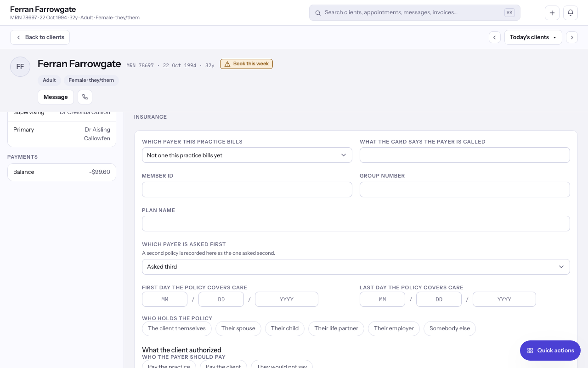588x368 pixels.
Task: Click first day policy year field
Action: (287, 299)
